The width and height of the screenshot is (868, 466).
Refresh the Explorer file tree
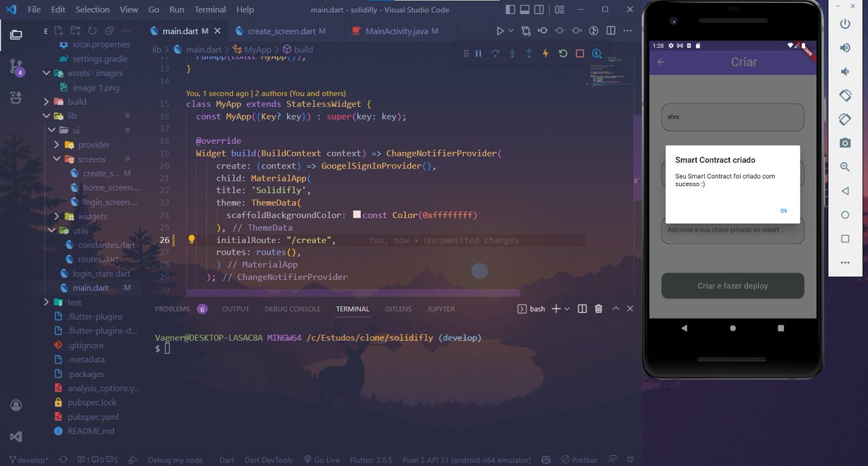tap(92, 31)
